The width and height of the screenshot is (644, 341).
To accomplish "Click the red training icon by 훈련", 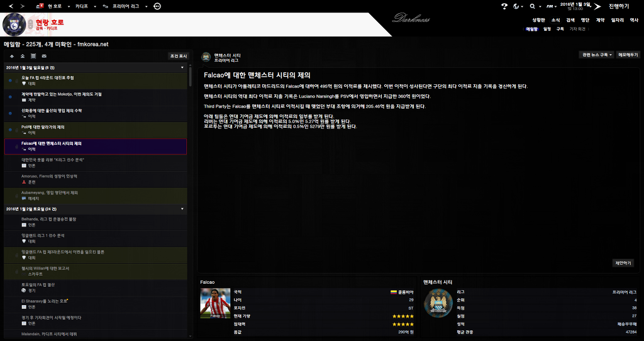I will point(24,182).
